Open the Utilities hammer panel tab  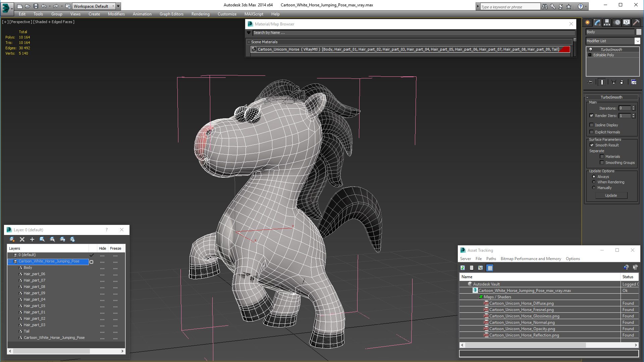point(636,22)
